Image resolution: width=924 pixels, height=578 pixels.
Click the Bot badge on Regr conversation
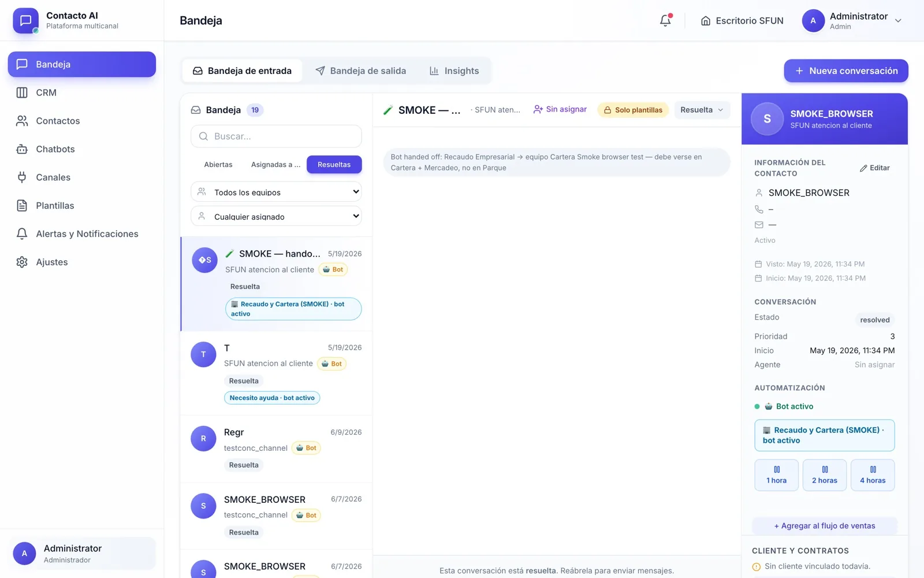pyautogui.click(x=306, y=448)
